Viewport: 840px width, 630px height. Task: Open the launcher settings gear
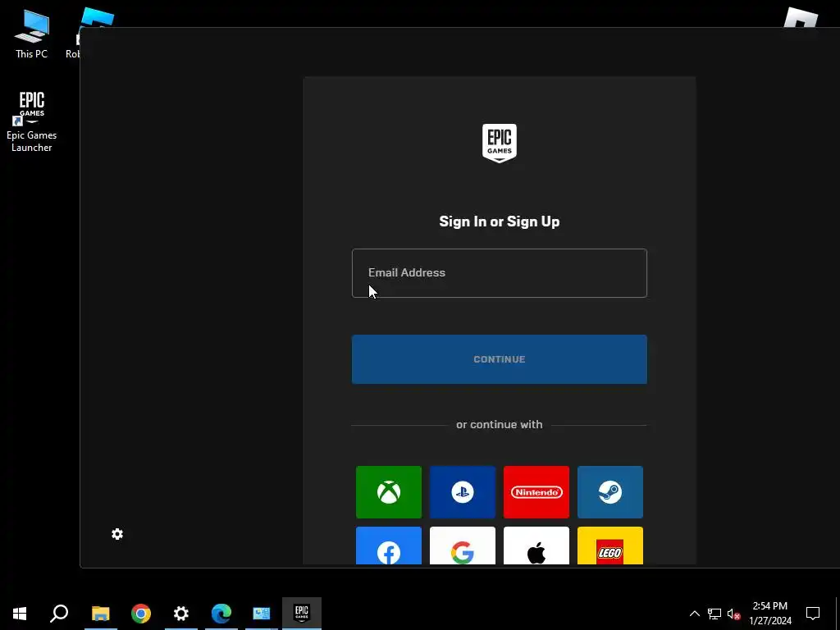point(117,534)
